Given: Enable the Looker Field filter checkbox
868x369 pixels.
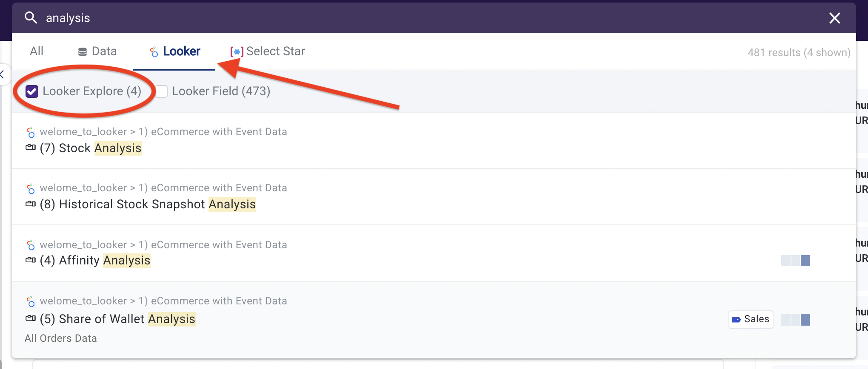Looking at the screenshot, I should tap(162, 91).
